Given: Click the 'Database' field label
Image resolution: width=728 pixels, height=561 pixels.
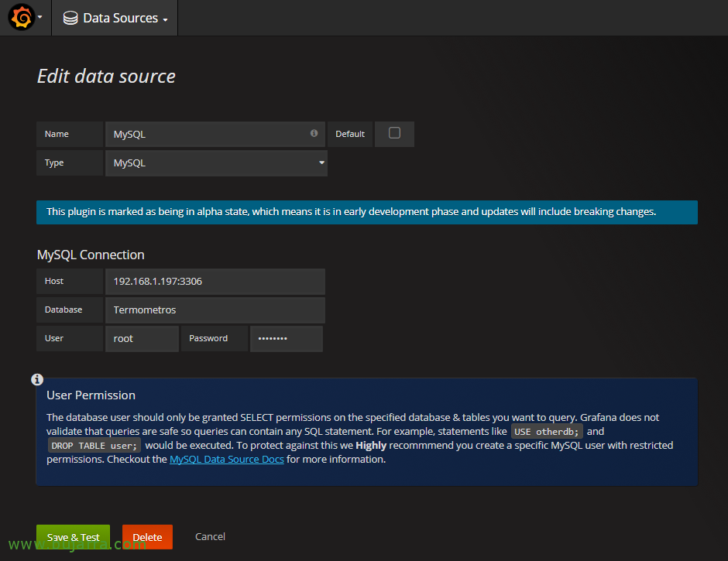Looking at the screenshot, I should (x=70, y=310).
